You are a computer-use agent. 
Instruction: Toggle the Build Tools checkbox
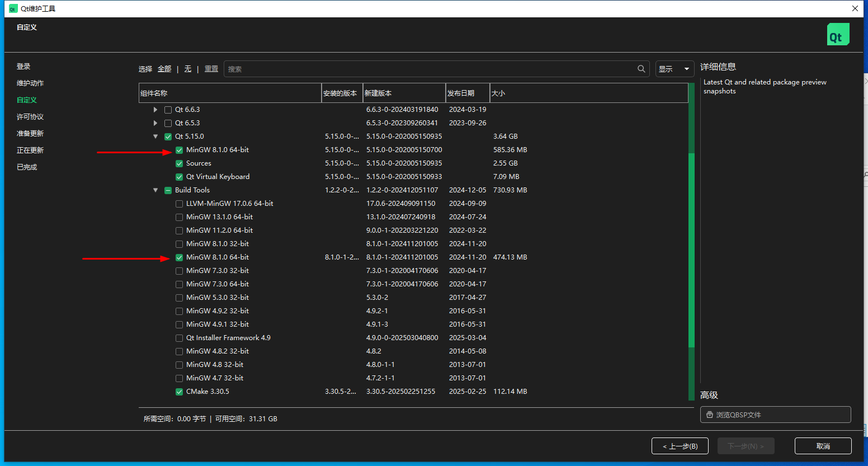168,190
